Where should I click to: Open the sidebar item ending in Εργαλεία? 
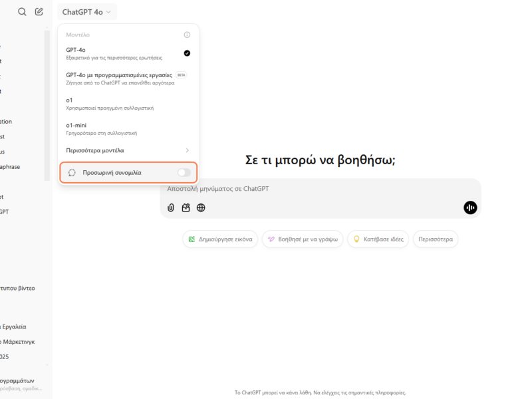pos(13,327)
